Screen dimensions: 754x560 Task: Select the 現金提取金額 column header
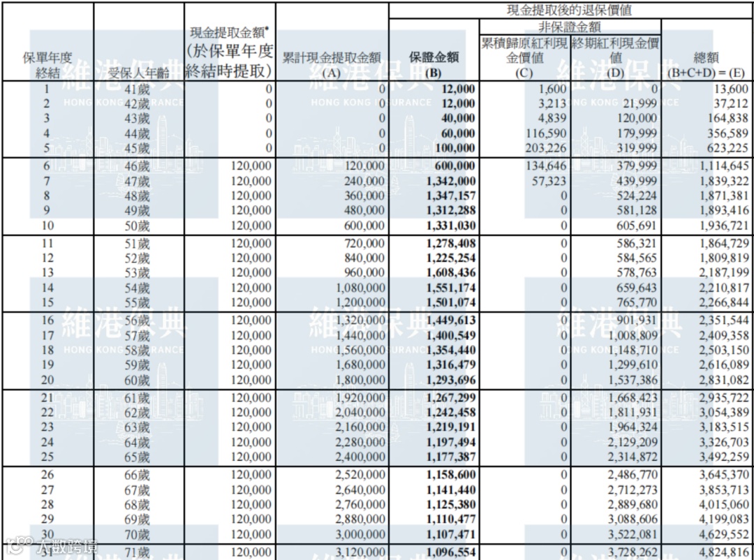coord(230,52)
